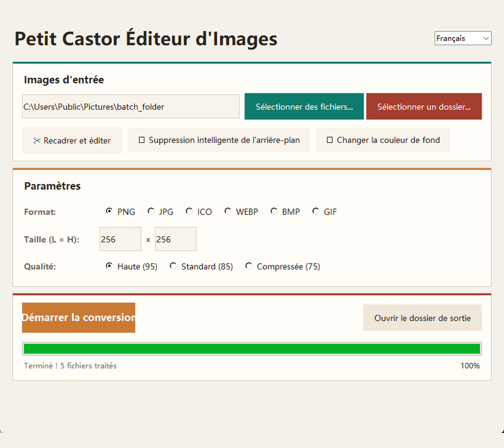Select PNG format radio button
This screenshot has height=448, width=504.
(120, 212)
